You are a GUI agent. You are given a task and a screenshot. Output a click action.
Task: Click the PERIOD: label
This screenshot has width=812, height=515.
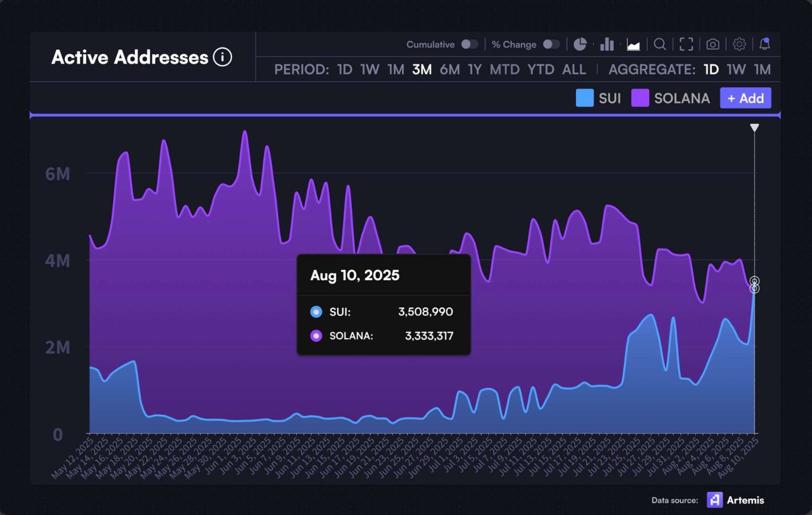tap(301, 70)
